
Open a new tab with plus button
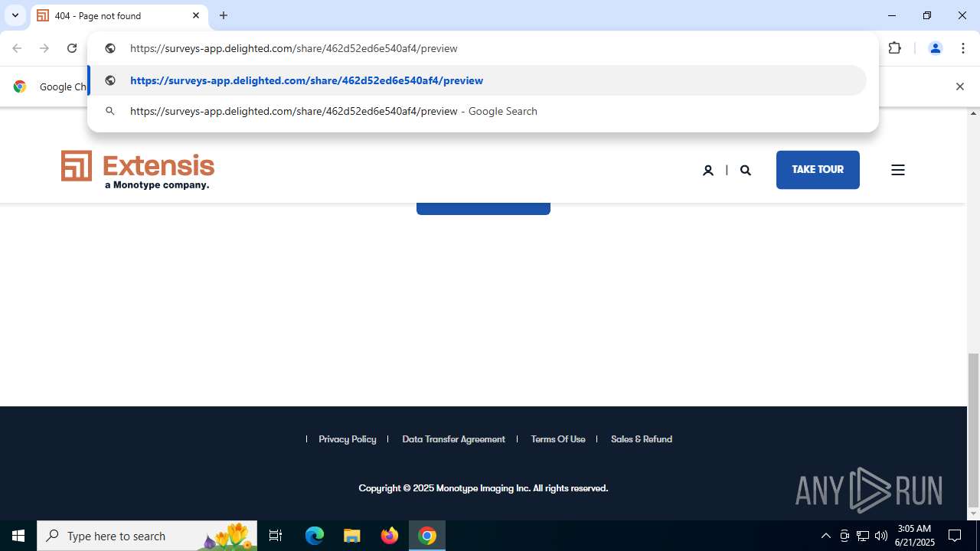pyautogui.click(x=224, y=15)
